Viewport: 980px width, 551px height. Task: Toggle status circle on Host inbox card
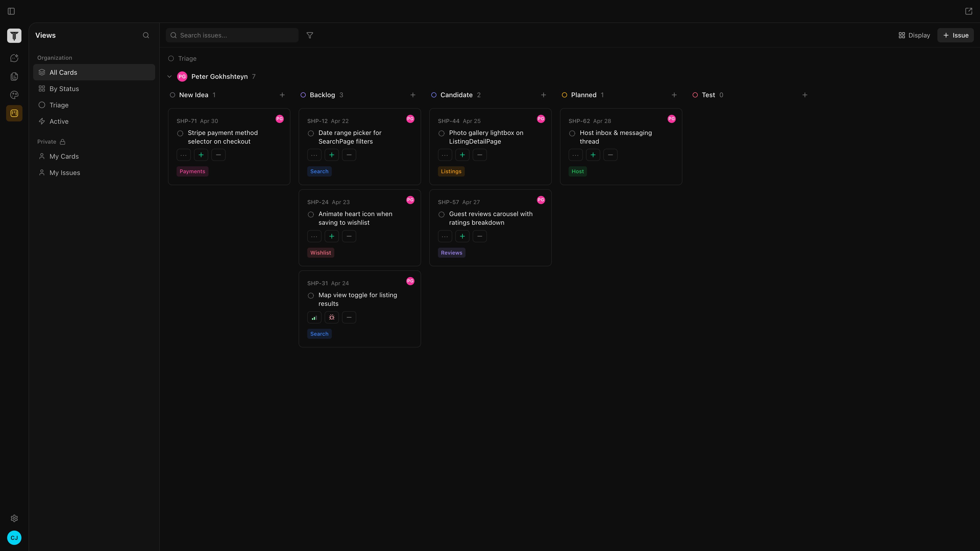(x=572, y=133)
